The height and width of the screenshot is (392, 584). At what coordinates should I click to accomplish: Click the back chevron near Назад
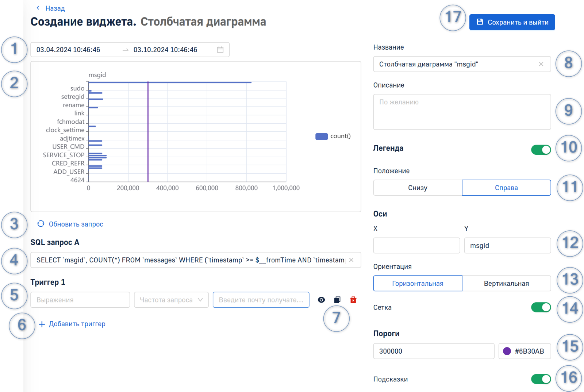pyautogui.click(x=38, y=8)
